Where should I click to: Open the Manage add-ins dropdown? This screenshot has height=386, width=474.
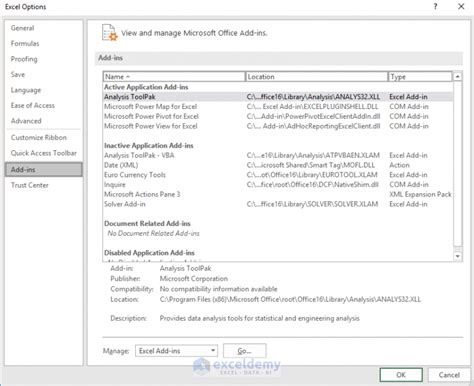click(x=176, y=351)
